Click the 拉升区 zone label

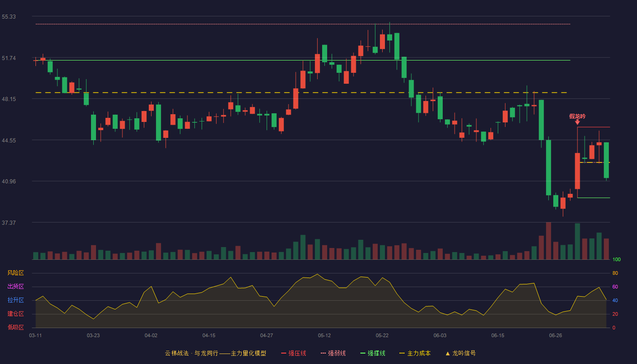15,300
